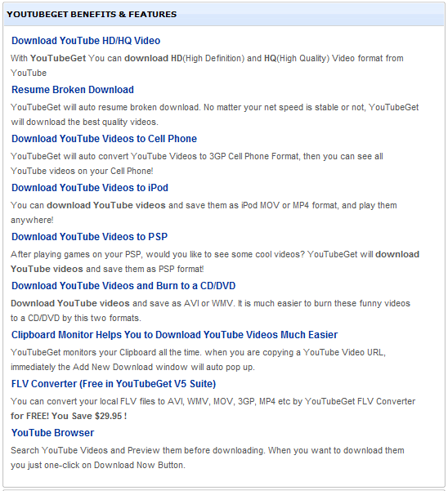The width and height of the screenshot is (448, 491).
Task: Click FLV Converter (Free in YouTubeGet V5 Suite)
Action: click(114, 384)
